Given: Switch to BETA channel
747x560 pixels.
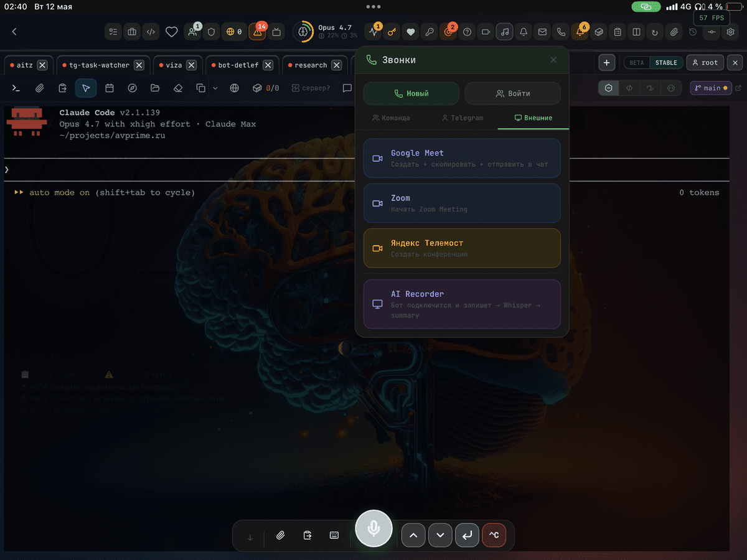Looking at the screenshot, I should coord(637,63).
